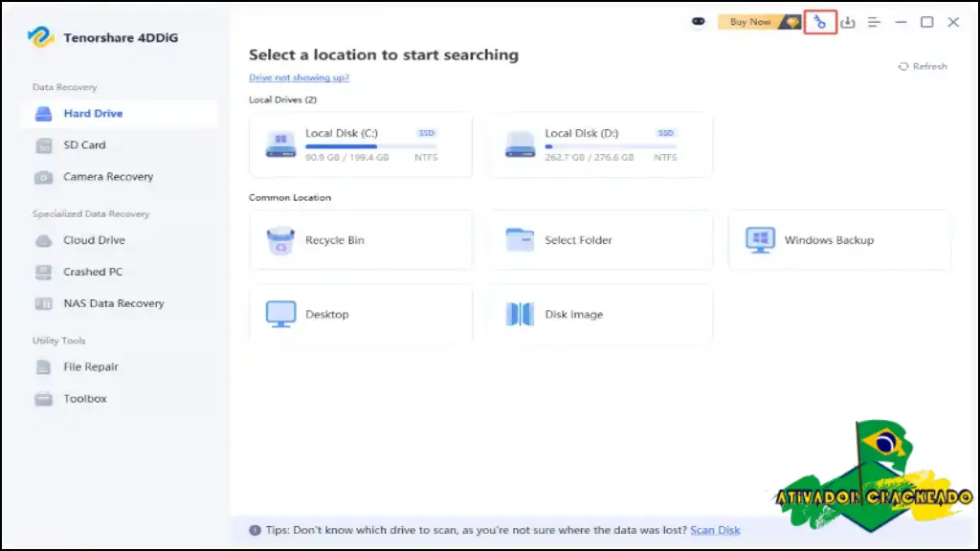The height and width of the screenshot is (551, 980).
Task: Select the Recycle Bin icon
Action: click(280, 240)
